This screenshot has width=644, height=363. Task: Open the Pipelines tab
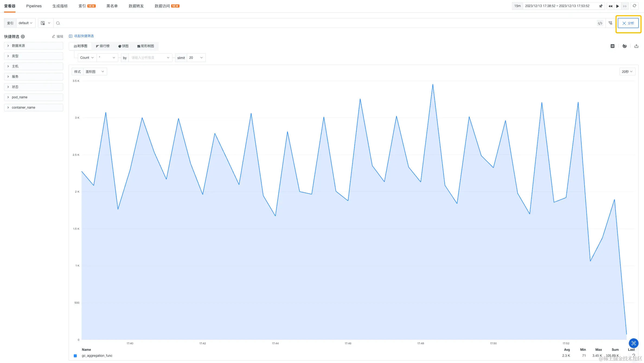click(x=34, y=6)
